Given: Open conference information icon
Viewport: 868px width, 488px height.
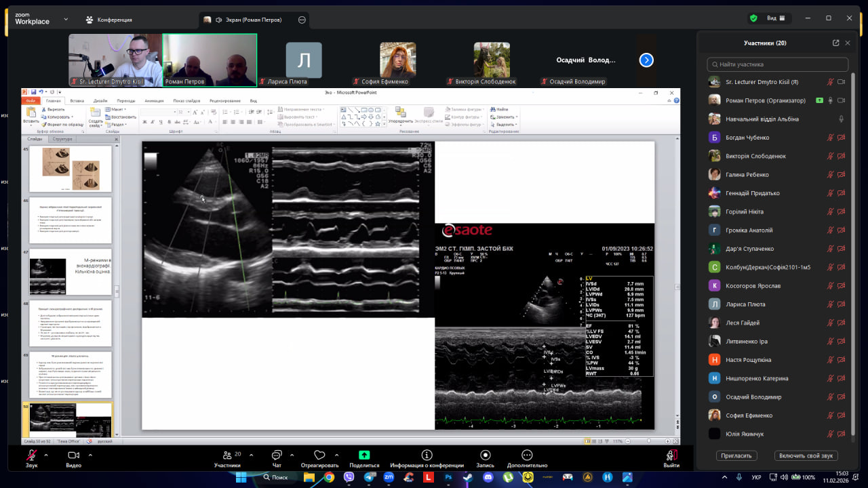Looking at the screenshot, I should pyautogui.click(x=427, y=455).
